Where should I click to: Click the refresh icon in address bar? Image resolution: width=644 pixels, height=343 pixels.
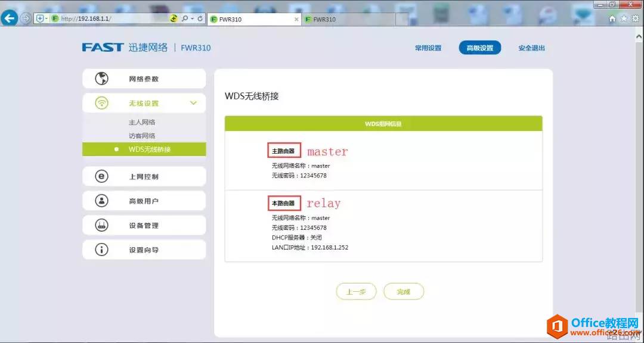click(200, 19)
